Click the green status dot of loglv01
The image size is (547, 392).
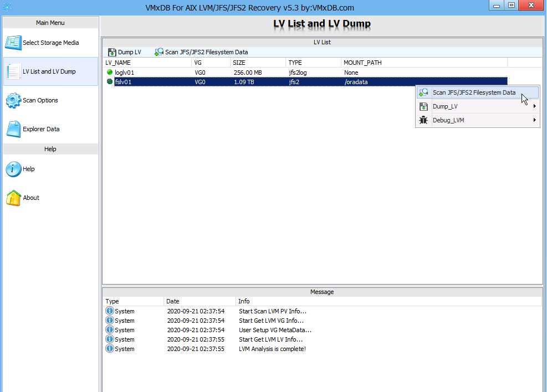pyautogui.click(x=110, y=72)
